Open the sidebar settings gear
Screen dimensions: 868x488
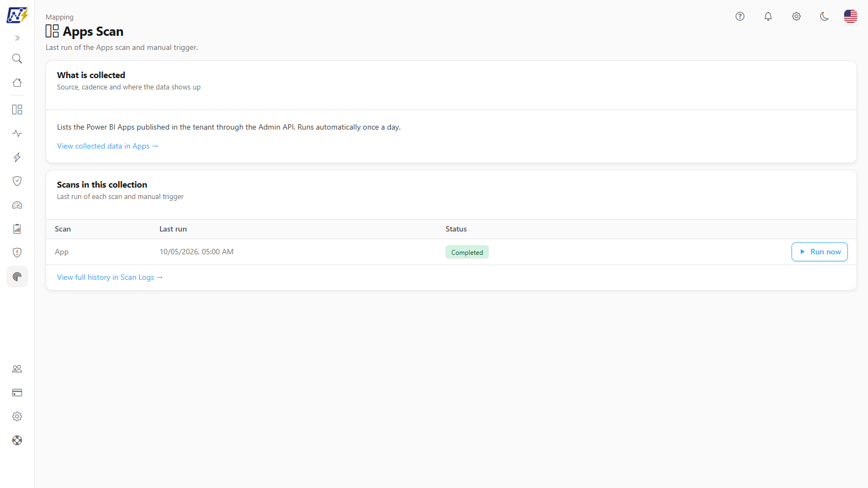coord(17,416)
